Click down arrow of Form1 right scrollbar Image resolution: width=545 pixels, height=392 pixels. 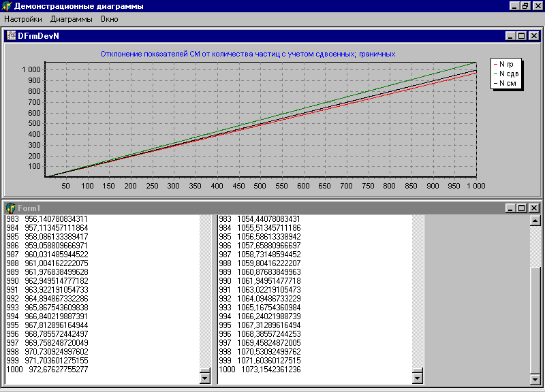click(535, 379)
